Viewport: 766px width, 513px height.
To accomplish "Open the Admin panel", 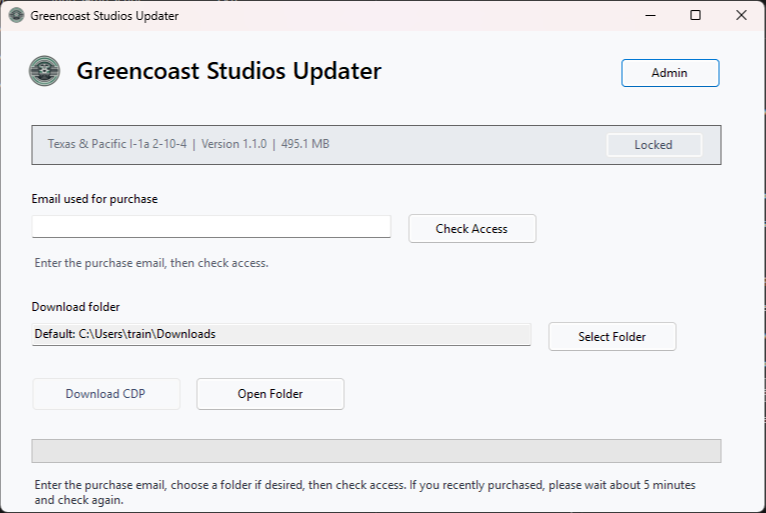I will pyautogui.click(x=670, y=73).
